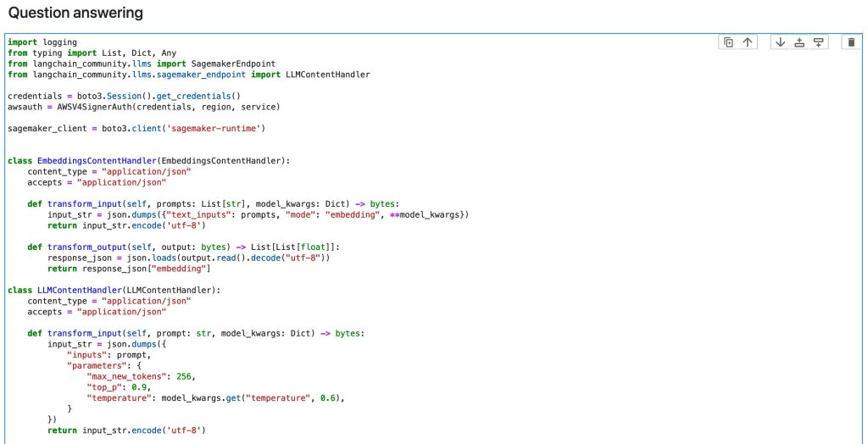The height and width of the screenshot is (444, 868).
Task: Click 'return response_json["embedding"]' line
Action: click(x=129, y=269)
